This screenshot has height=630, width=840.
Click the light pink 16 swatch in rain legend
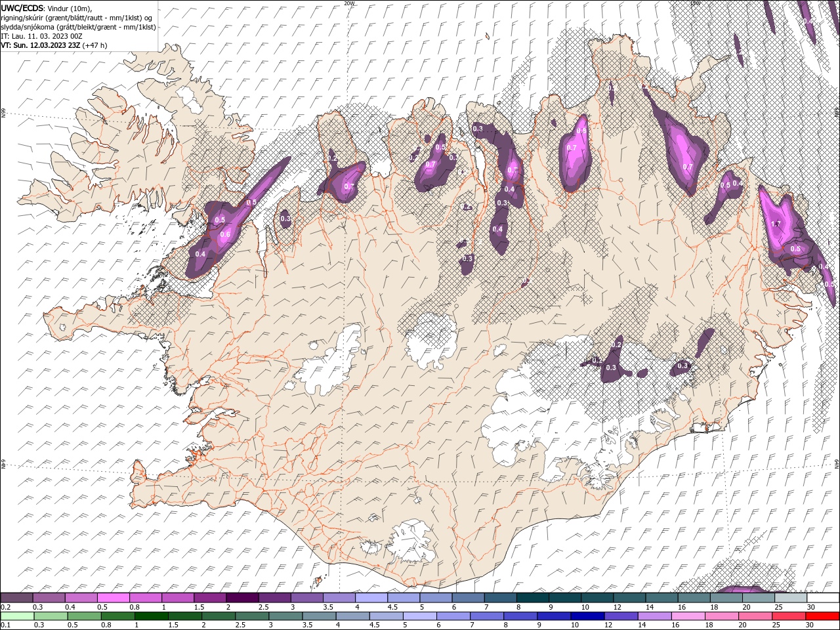[x=688, y=616]
